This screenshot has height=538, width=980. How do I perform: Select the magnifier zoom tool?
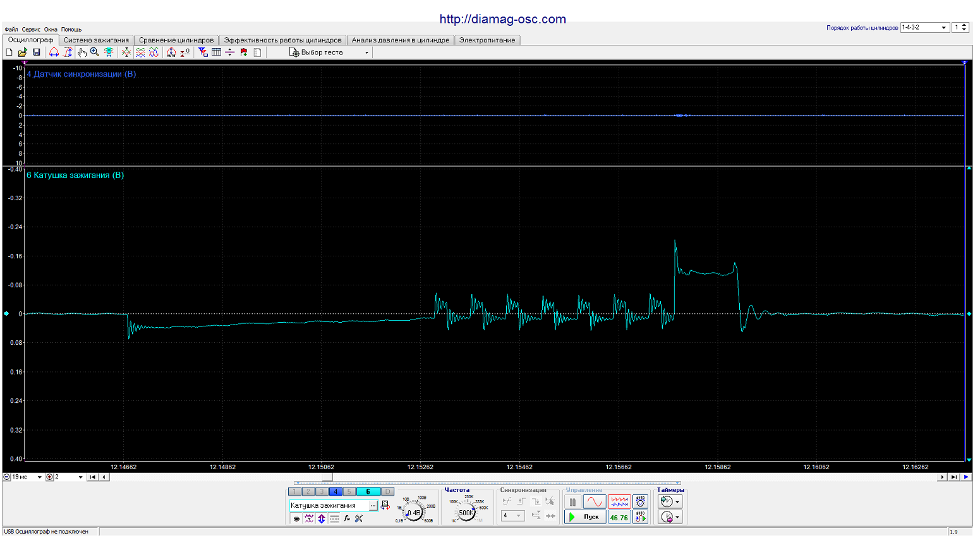click(x=95, y=52)
